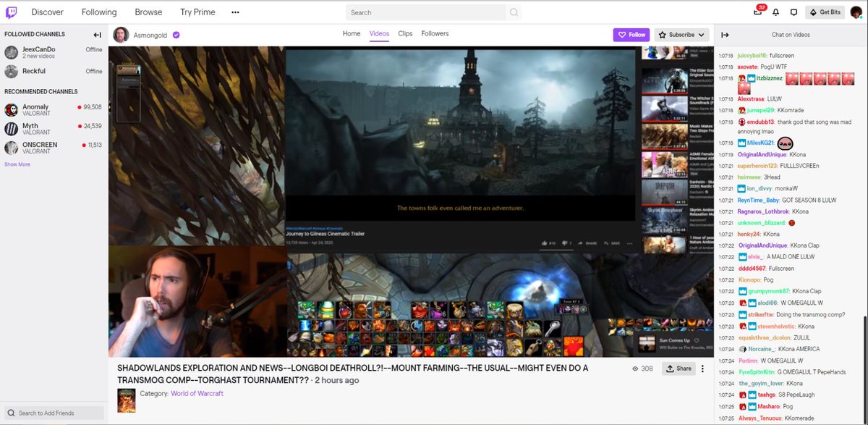Click the Share button below video
The height and width of the screenshot is (425, 868).
point(678,369)
